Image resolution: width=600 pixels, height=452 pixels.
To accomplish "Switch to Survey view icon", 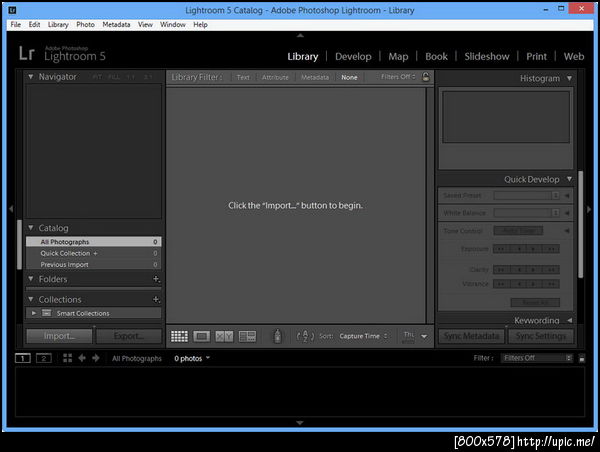I will coord(247,336).
